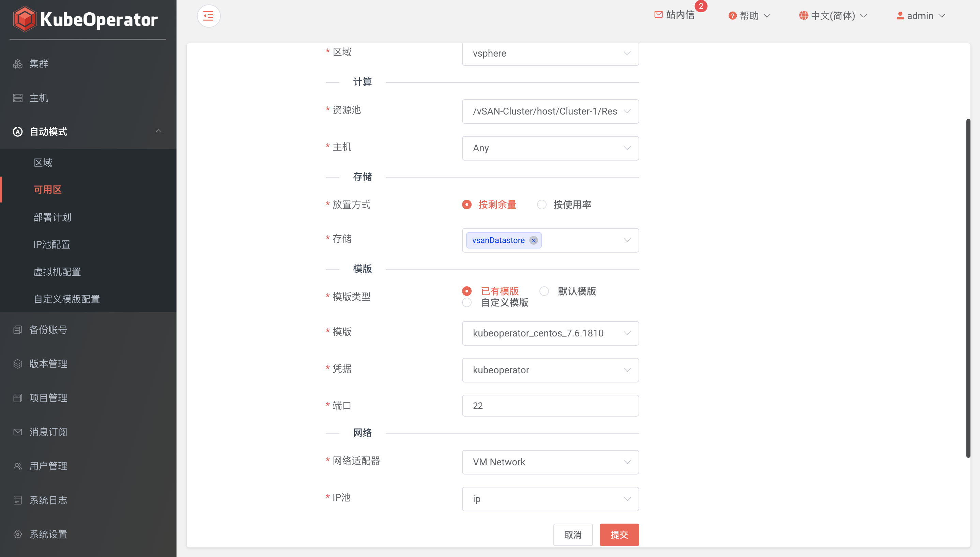Toggle the sidebar collapse button
This screenshot has height=557, width=980.
click(209, 16)
